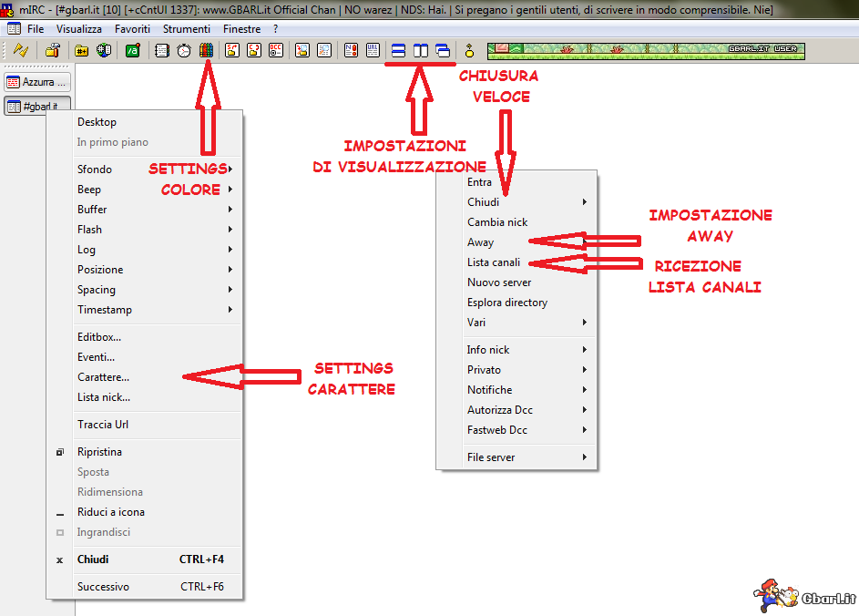Viewport: 859px width, 616px height.
Task: Open the scripts editor /a icon
Action: pyautogui.click(x=133, y=50)
